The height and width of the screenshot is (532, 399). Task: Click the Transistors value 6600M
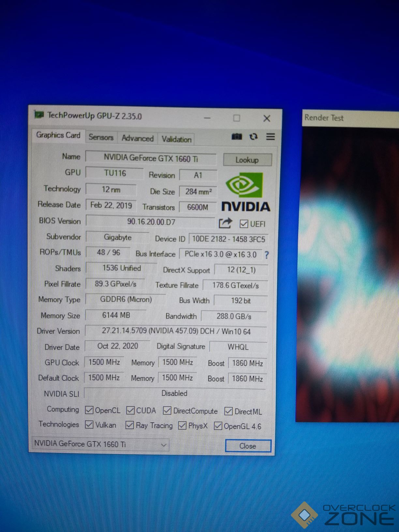(197, 207)
